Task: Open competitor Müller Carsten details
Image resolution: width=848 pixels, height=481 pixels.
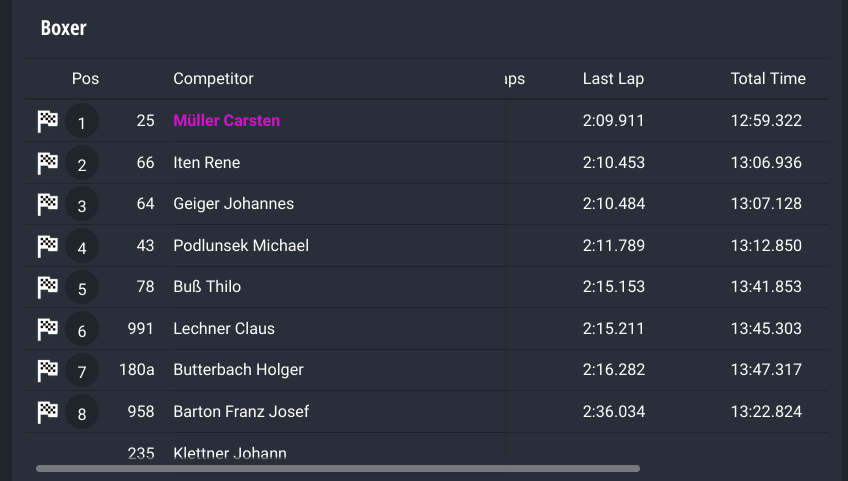Action: click(x=227, y=121)
